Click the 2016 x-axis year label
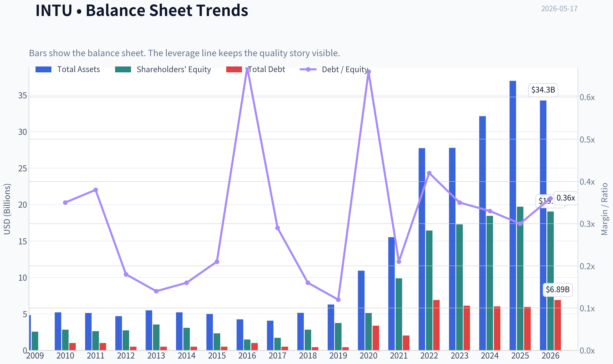This screenshot has height=364, width=613. click(x=247, y=356)
